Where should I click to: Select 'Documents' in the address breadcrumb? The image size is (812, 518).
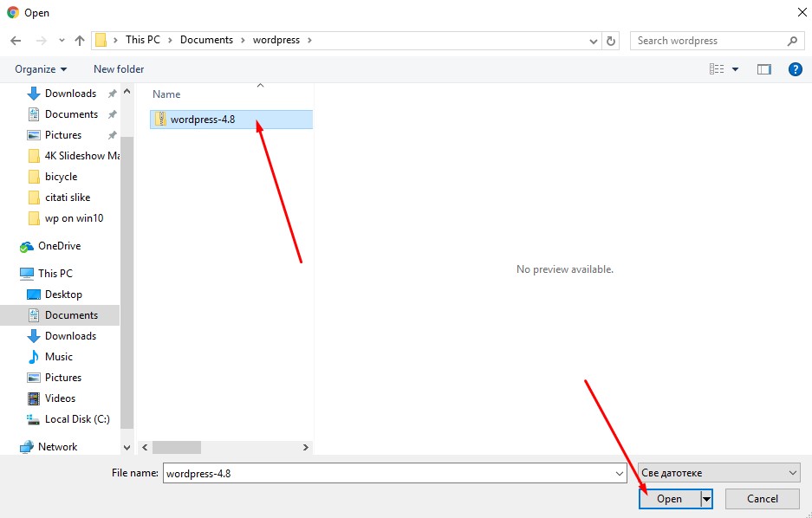[x=206, y=40]
